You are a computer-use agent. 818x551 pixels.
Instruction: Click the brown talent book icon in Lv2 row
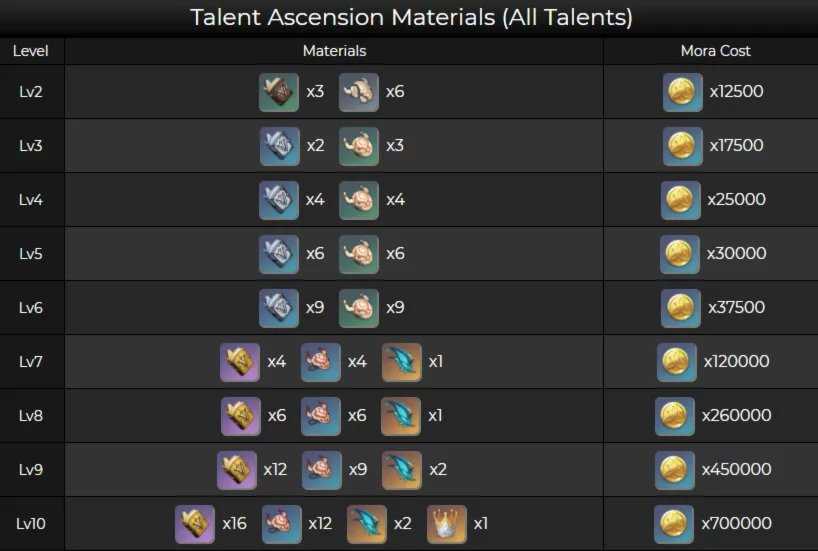tap(279, 92)
